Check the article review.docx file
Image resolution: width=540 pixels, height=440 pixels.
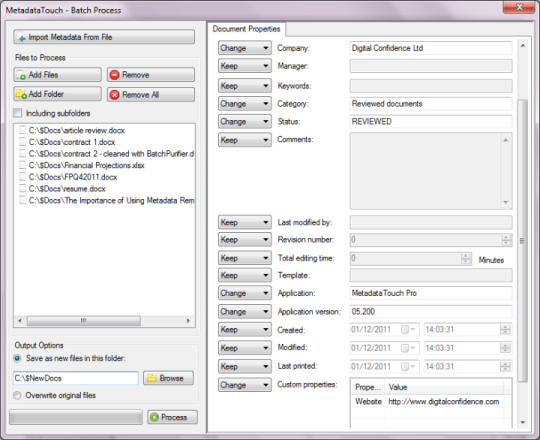pos(23,130)
